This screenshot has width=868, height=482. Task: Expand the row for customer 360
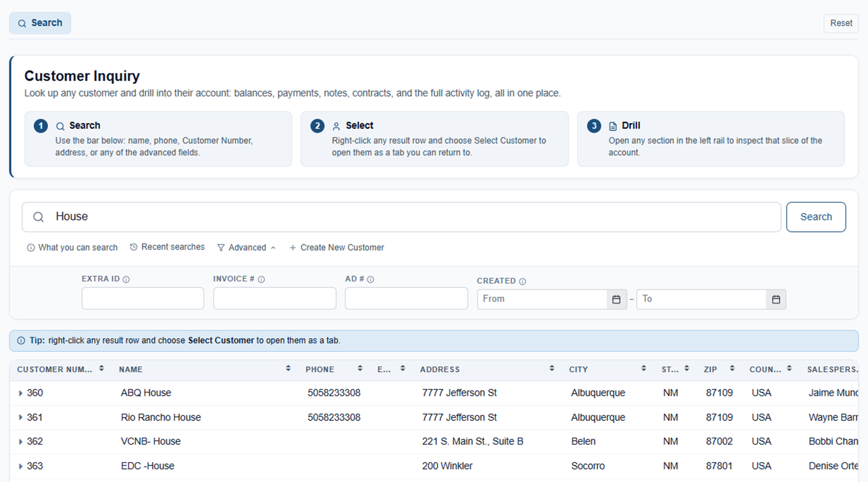pyautogui.click(x=21, y=393)
